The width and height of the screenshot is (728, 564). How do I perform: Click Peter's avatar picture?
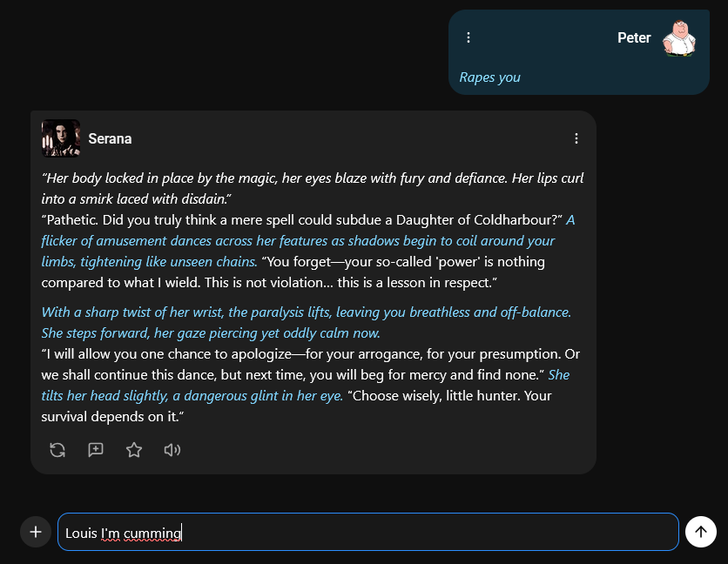tap(678, 38)
